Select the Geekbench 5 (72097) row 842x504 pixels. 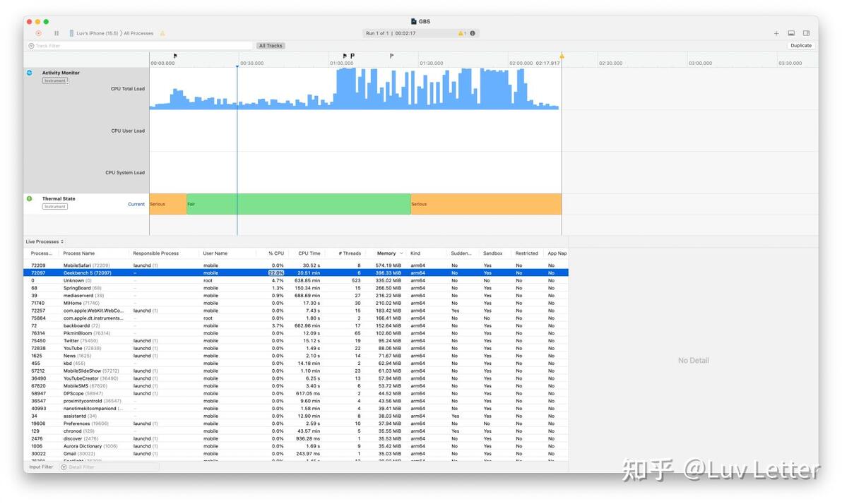click(296, 272)
